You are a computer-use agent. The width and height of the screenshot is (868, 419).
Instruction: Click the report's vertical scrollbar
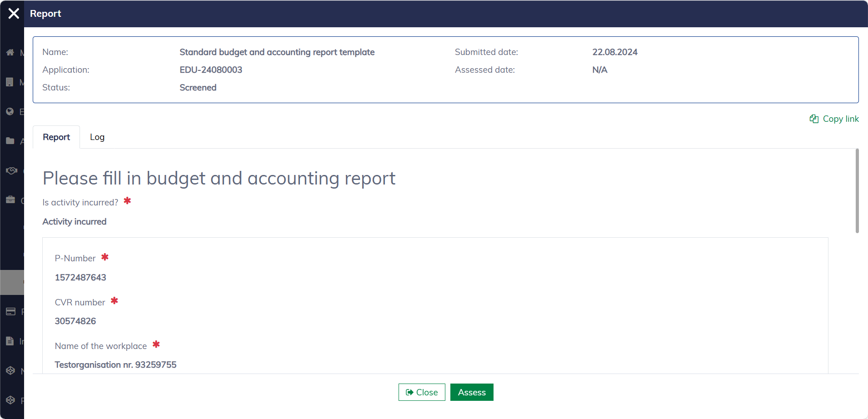pos(857,191)
